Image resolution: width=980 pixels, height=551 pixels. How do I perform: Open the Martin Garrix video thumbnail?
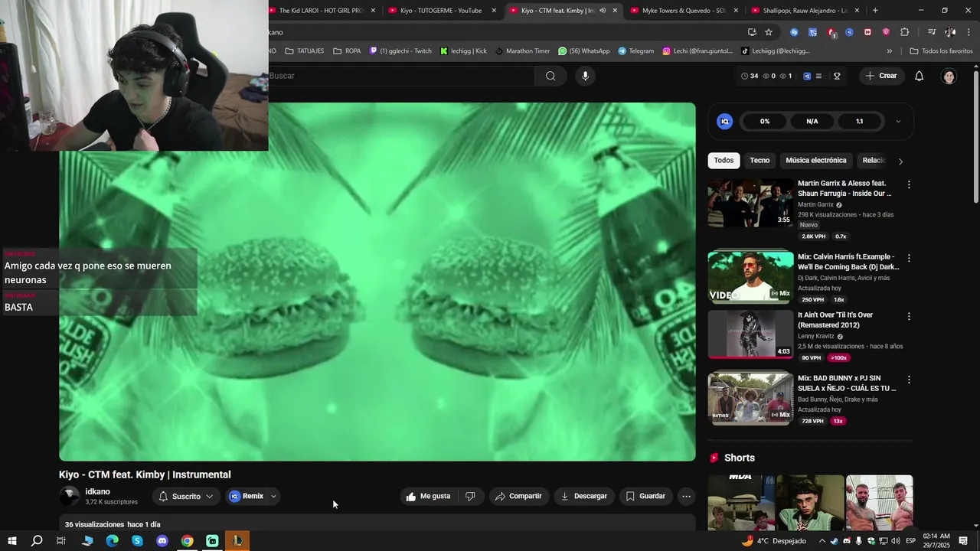pyautogui.click(x=750, y=203)
